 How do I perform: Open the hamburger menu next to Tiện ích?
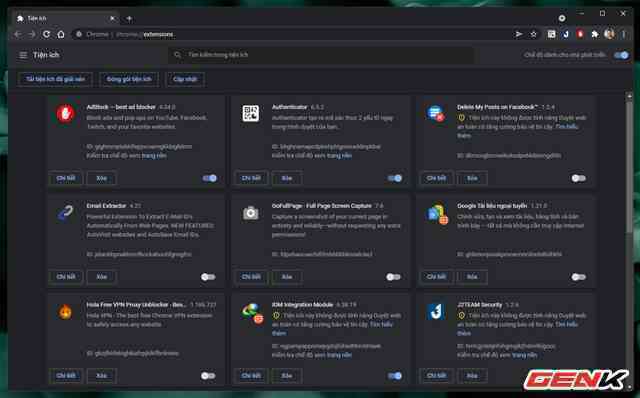[x=23, y=55]
